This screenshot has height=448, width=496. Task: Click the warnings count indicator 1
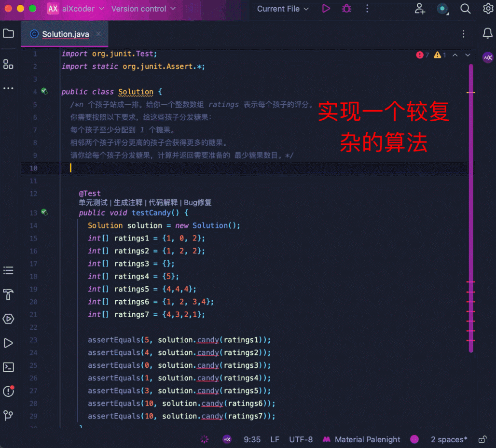440,55
